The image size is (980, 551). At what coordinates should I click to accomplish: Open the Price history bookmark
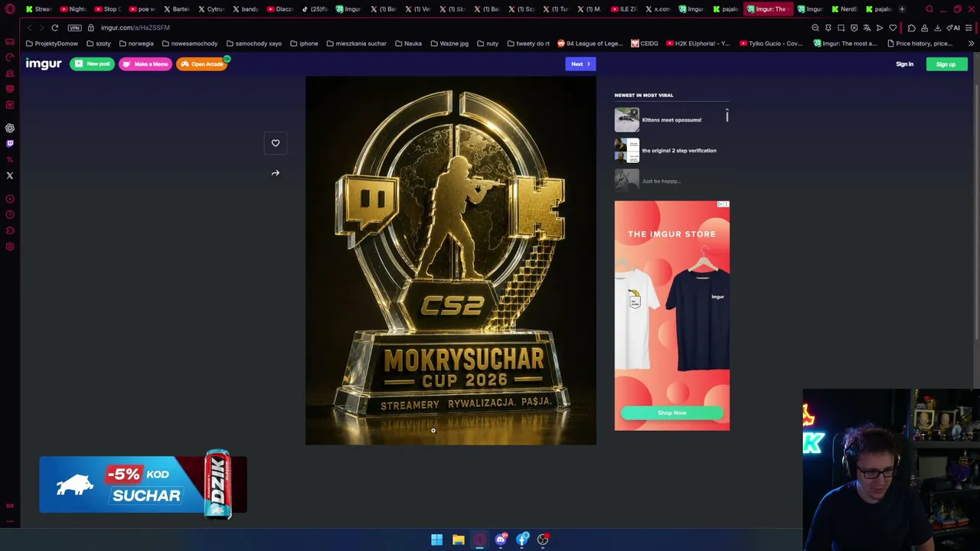(920, 44)
